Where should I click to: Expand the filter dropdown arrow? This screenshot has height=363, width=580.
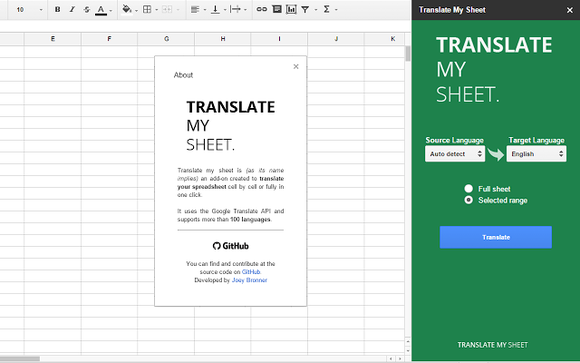[316, 10]
